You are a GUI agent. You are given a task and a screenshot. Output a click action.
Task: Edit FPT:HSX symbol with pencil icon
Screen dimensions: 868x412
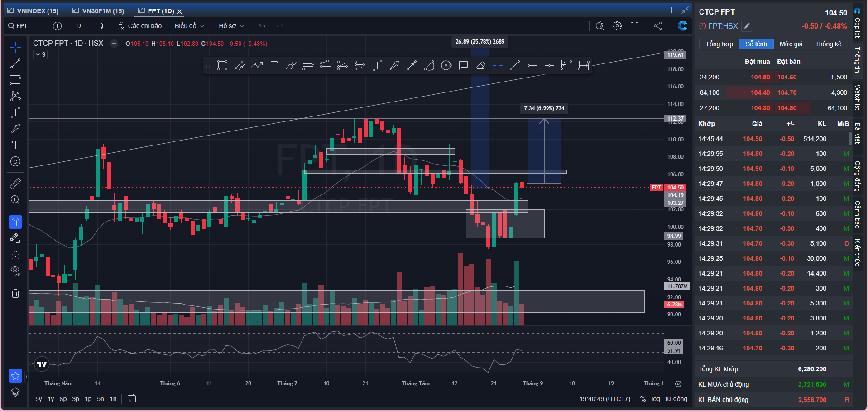[747, 26]
